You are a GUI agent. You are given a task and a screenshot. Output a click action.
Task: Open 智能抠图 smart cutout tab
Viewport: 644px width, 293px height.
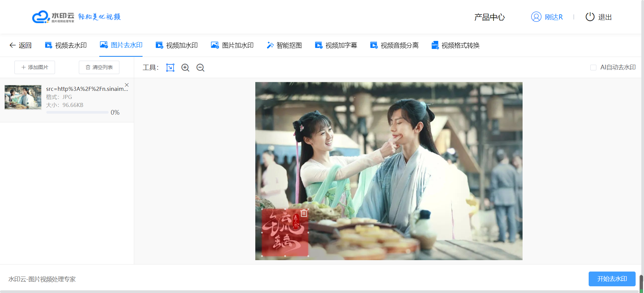284,45
